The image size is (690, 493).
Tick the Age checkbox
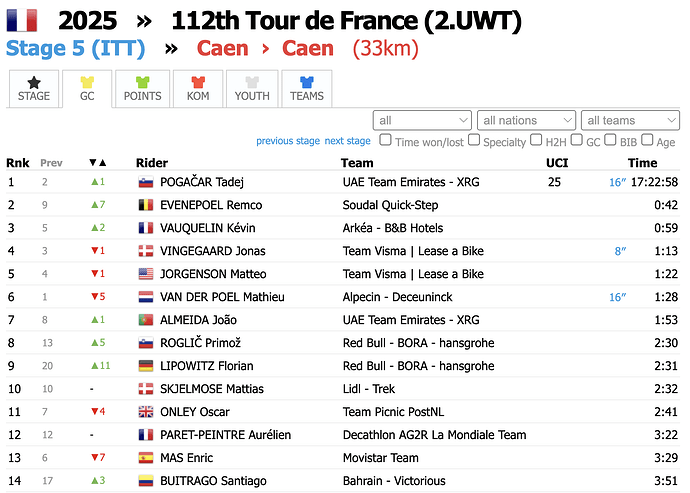[x=647, y=140]
